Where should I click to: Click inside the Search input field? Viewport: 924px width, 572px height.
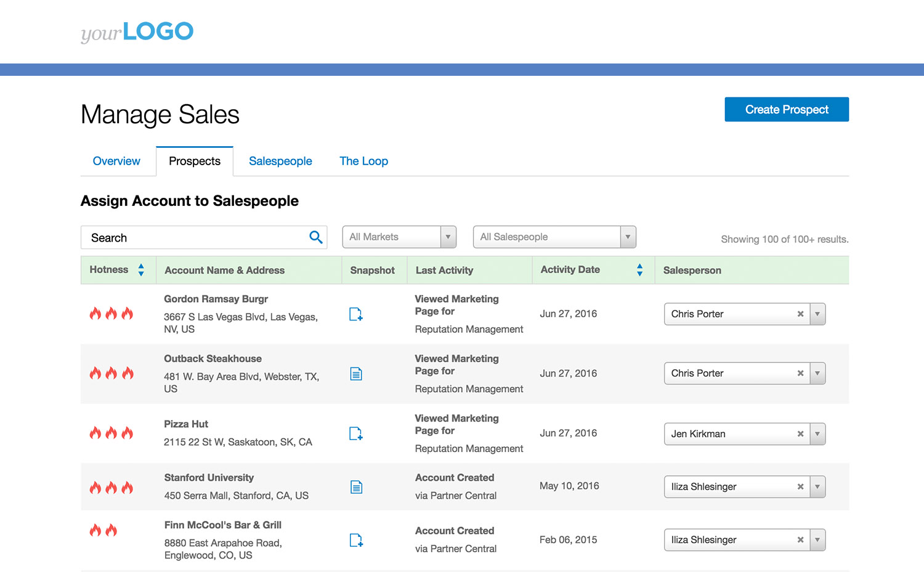point(185,237)
